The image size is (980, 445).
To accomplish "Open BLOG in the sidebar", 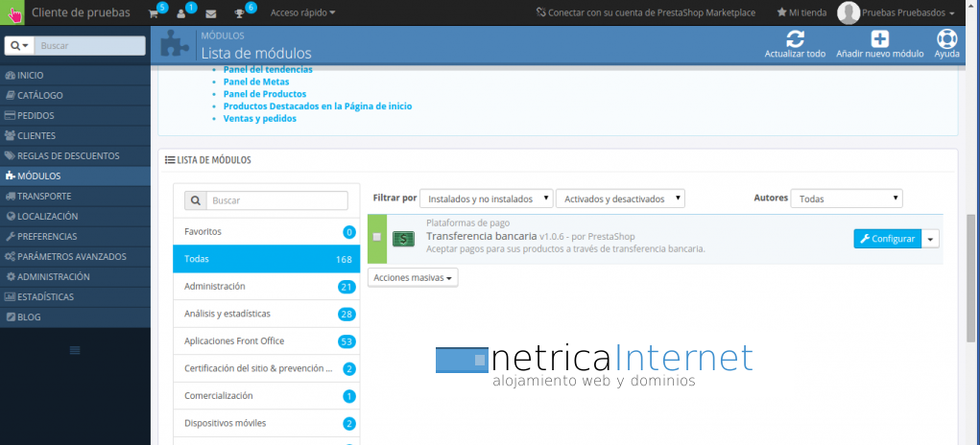I will coord(75,317).
